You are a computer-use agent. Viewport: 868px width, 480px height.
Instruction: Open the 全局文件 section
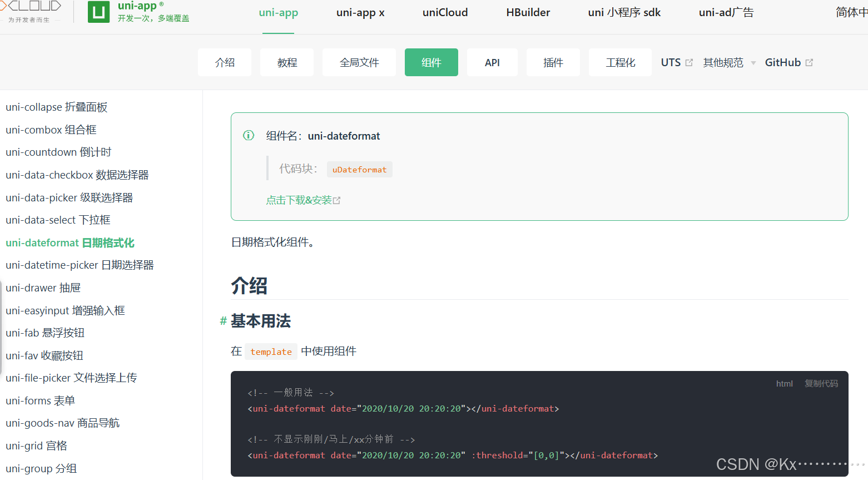point(359,62)
